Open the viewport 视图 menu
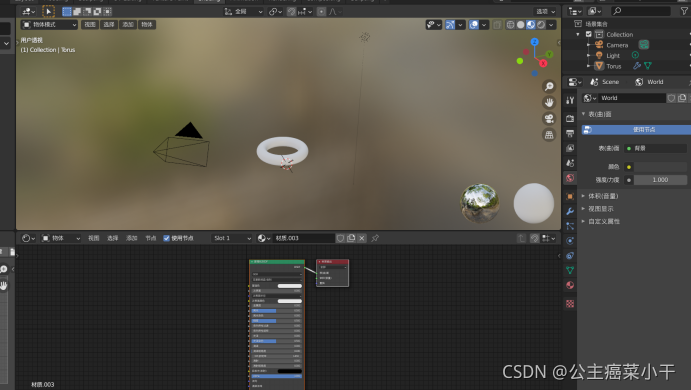691x390 pixels. [x=90, y=25]
